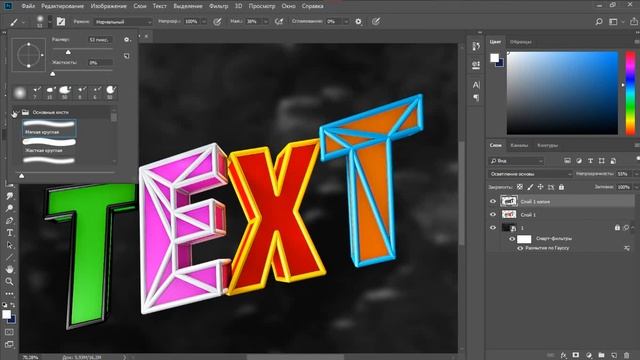Hide the 'Слой 1 копия' layer eye
Image resolution: width=640 pixels, height=360 pixels.
tap(493, 201)
